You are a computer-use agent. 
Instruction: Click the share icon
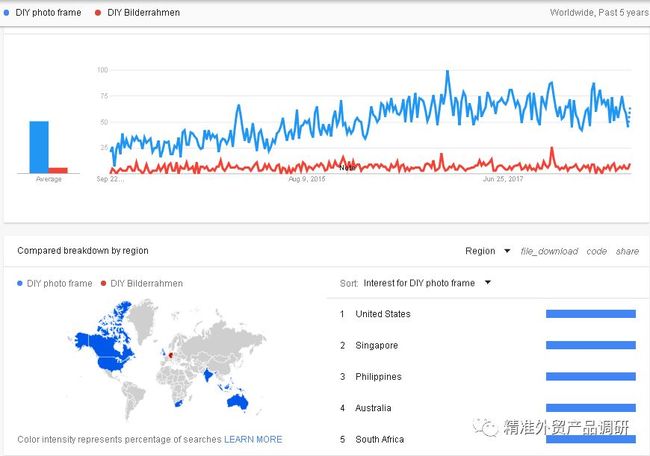point(627,251)
